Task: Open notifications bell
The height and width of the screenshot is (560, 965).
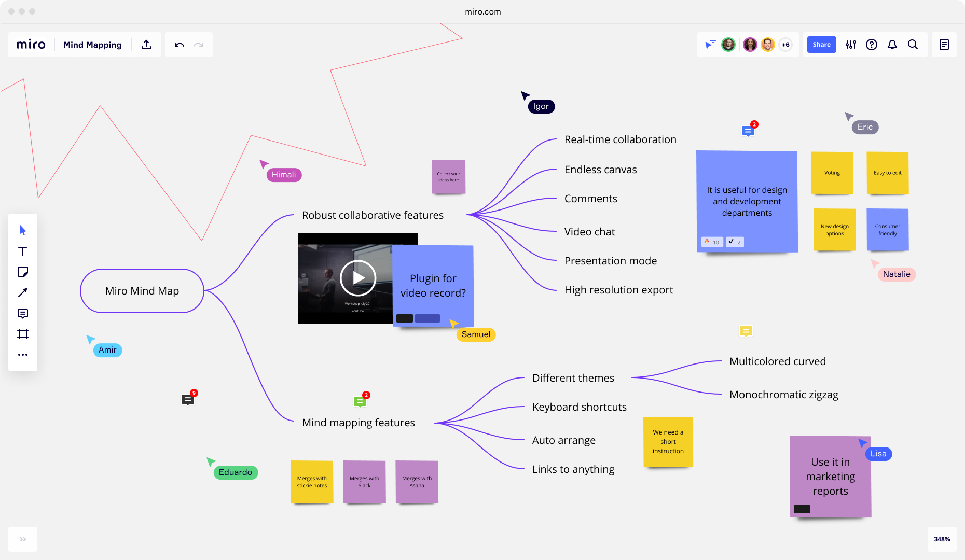Action: click(892, 45)
